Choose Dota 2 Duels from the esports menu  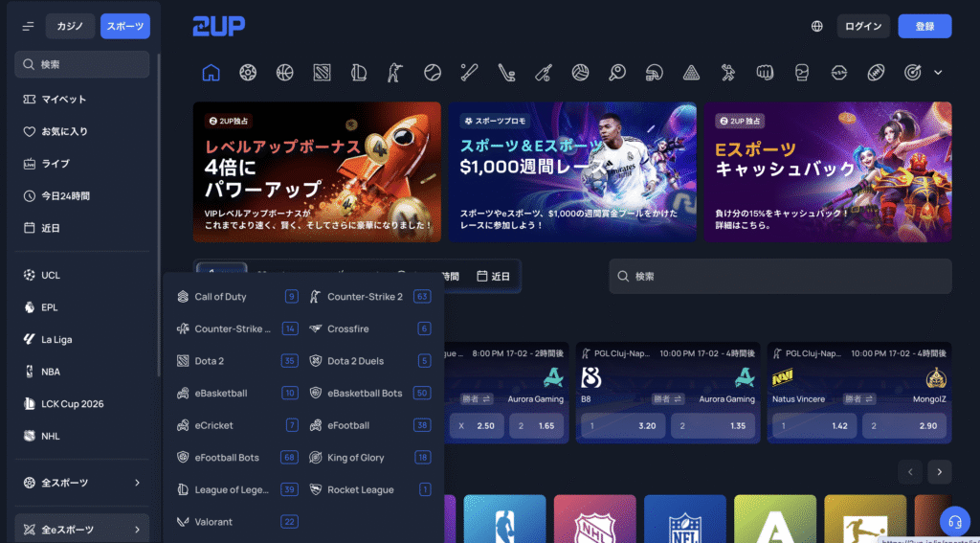pos(370,361)
